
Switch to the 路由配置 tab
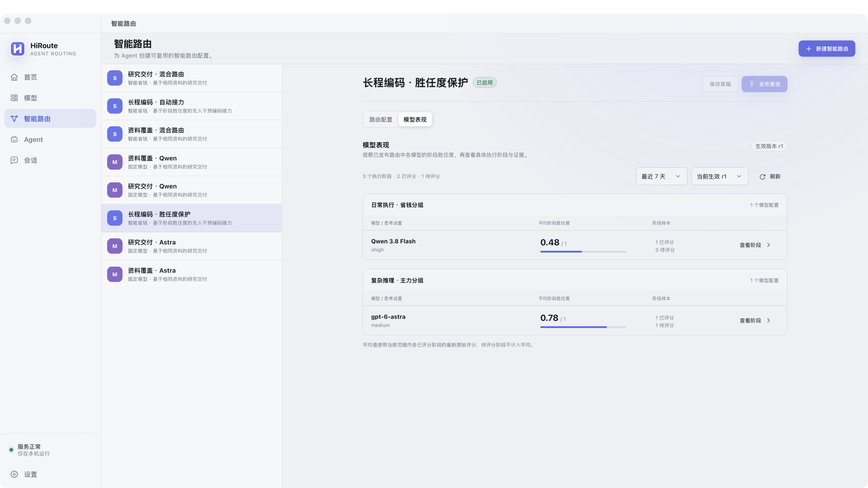pos(381,120)
